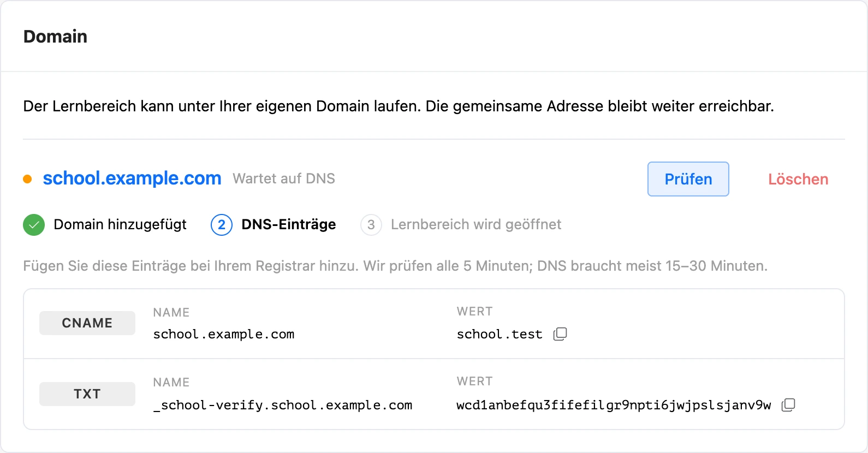Image resolution: width=868 pixels, height=453 pixels.
Task: Click the CNAME value text school.test
Action: (x=500, y=334)
